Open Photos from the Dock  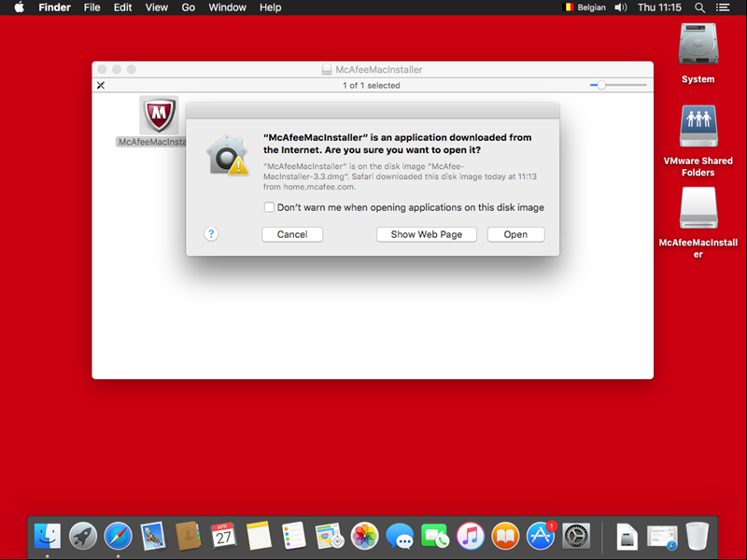coord(364,536)
